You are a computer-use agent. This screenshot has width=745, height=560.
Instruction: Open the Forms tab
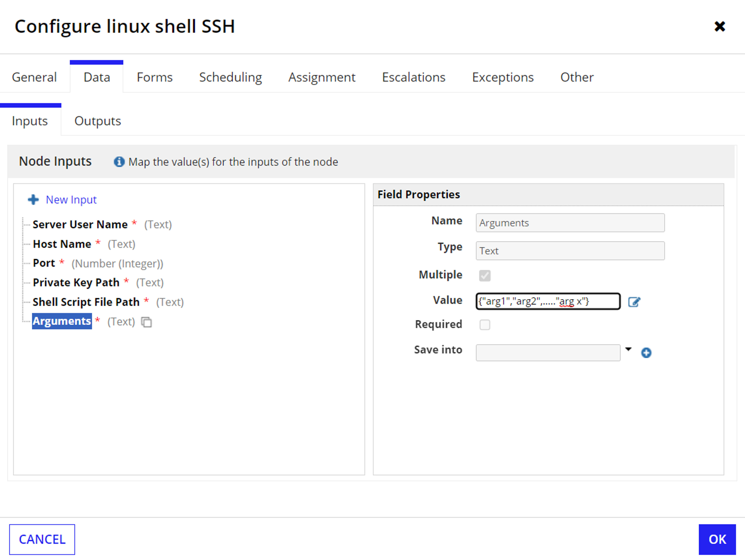[x=155, y=77]
